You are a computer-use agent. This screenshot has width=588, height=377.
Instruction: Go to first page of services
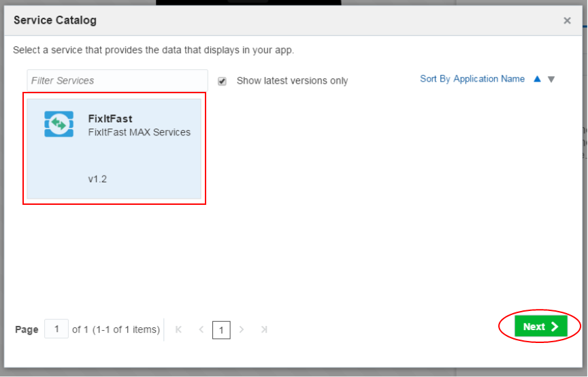(x=178, y=329)
